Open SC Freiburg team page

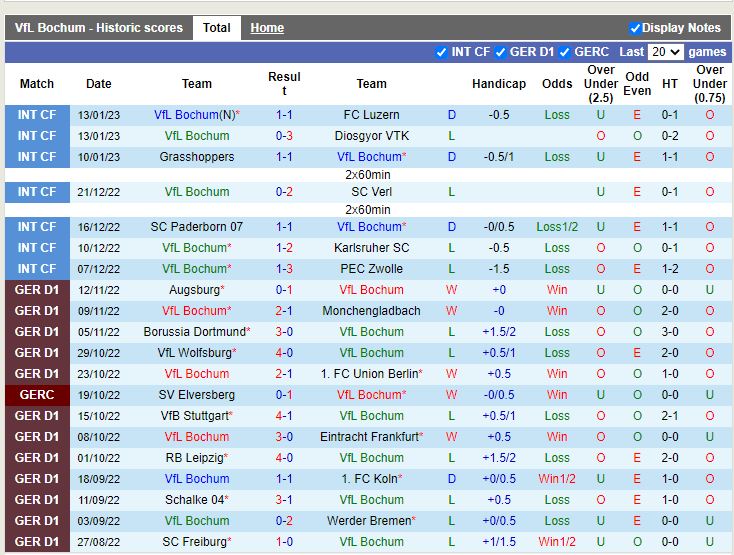(x=195, y=542)
